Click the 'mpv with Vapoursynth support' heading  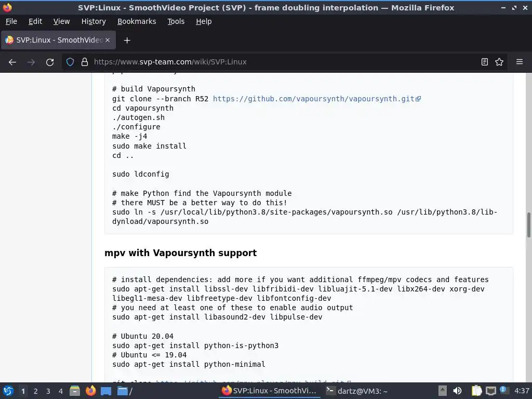(180, 253)
